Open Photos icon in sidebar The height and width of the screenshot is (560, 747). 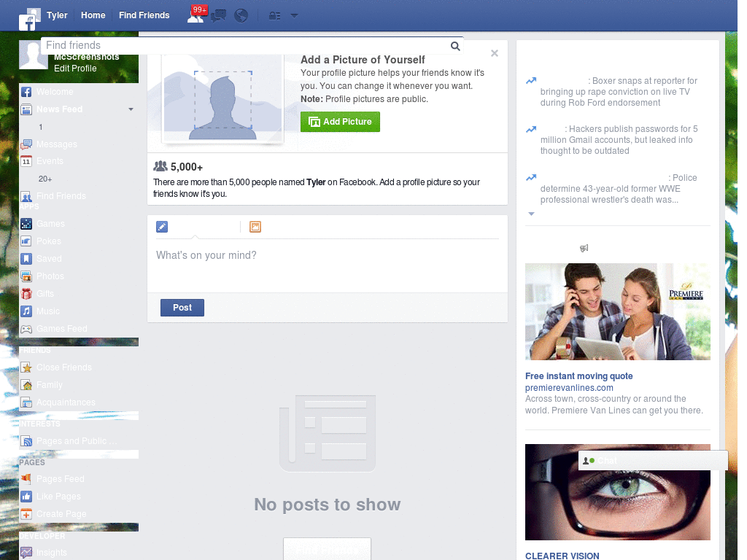click(26, 276)
